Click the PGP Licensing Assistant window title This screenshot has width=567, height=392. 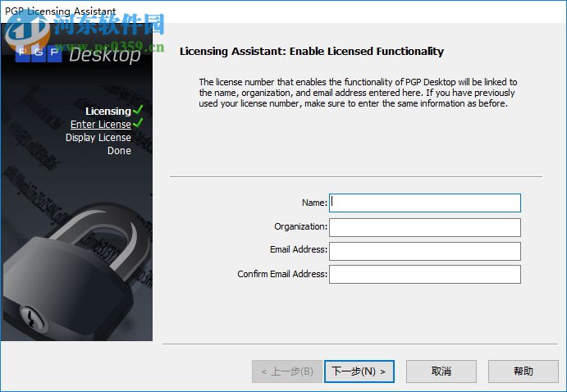tap(61, 11)
